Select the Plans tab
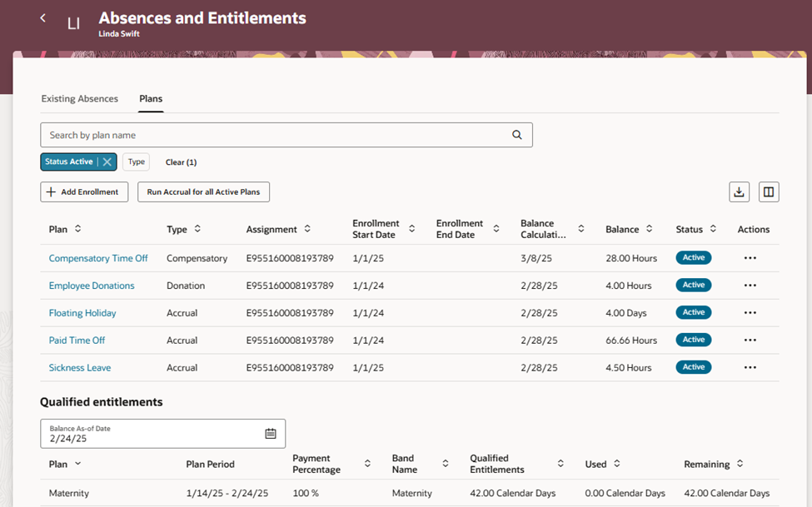Viewport: 812px width, 507px height. click(x=151, y=98)
